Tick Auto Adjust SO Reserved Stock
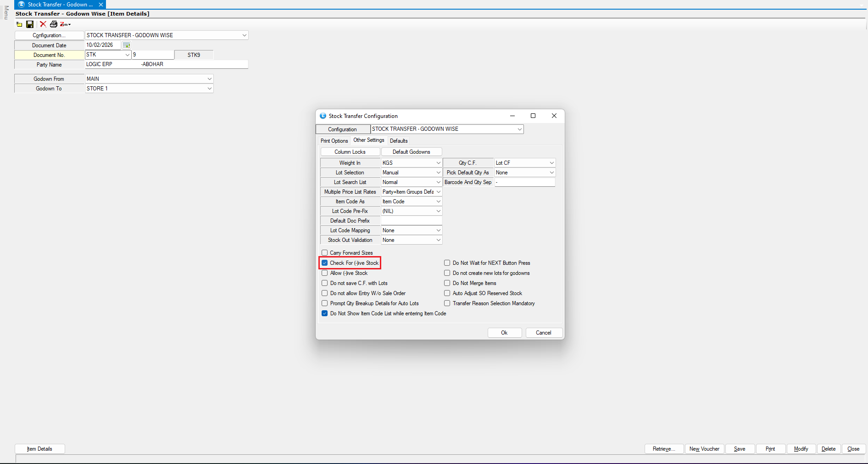This screenshot has height=464, width=868. 447,293
